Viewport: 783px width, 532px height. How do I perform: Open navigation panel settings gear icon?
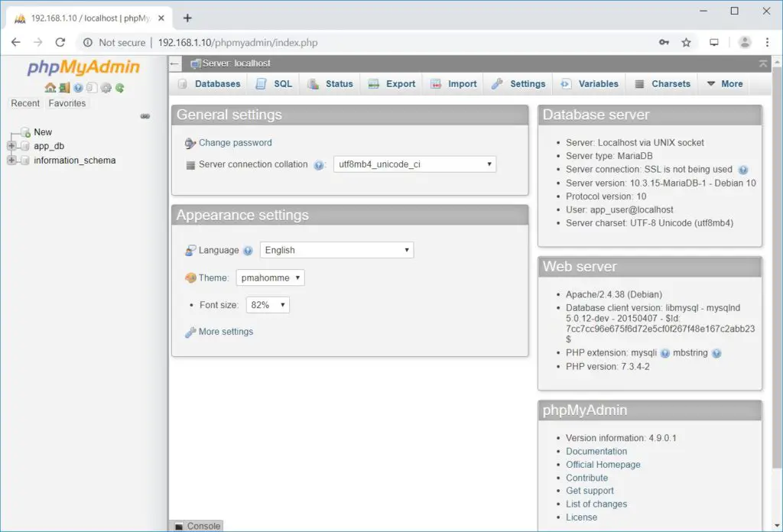click(106, 88)
